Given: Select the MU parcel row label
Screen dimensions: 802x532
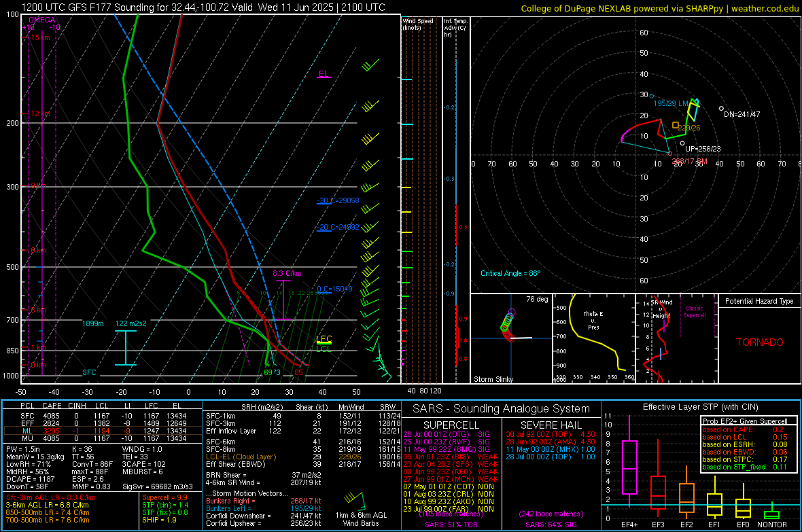Looking at the screenshot, I should coord(27,438).
